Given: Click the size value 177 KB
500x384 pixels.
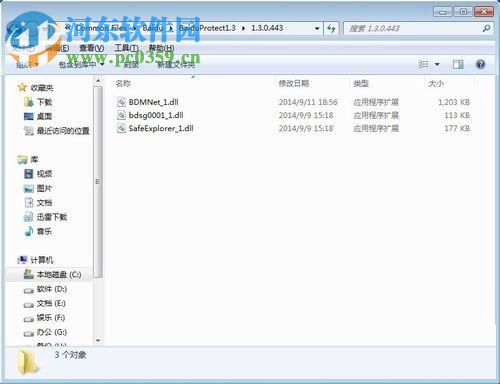Looking at the screenshot, I should (x=457, y=128).
